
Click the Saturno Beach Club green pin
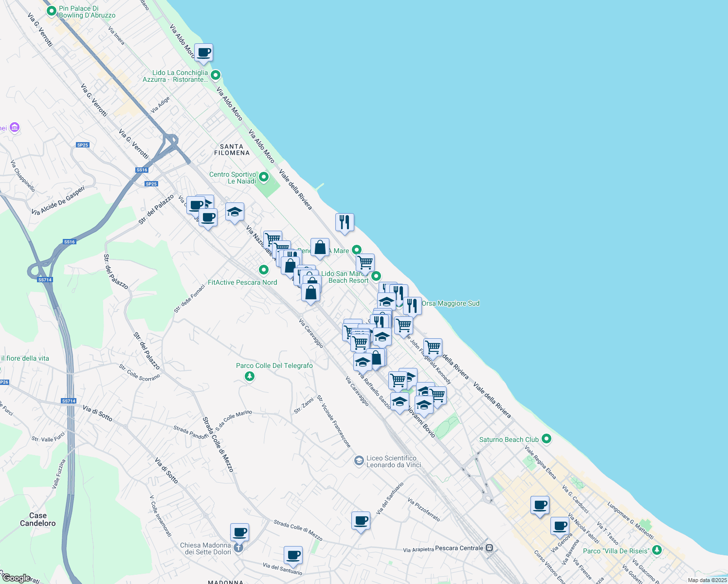pyautogui.click(x=546, y=439)
